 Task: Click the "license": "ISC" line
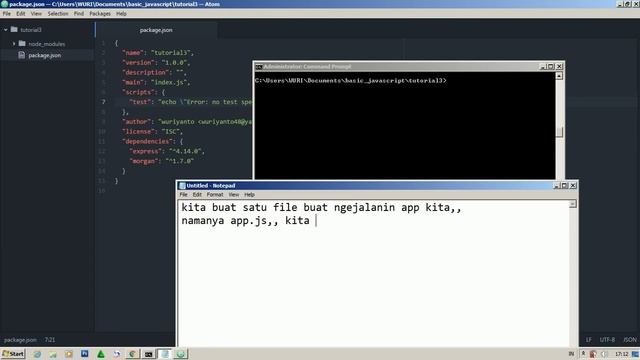click(x=153, y=131)
